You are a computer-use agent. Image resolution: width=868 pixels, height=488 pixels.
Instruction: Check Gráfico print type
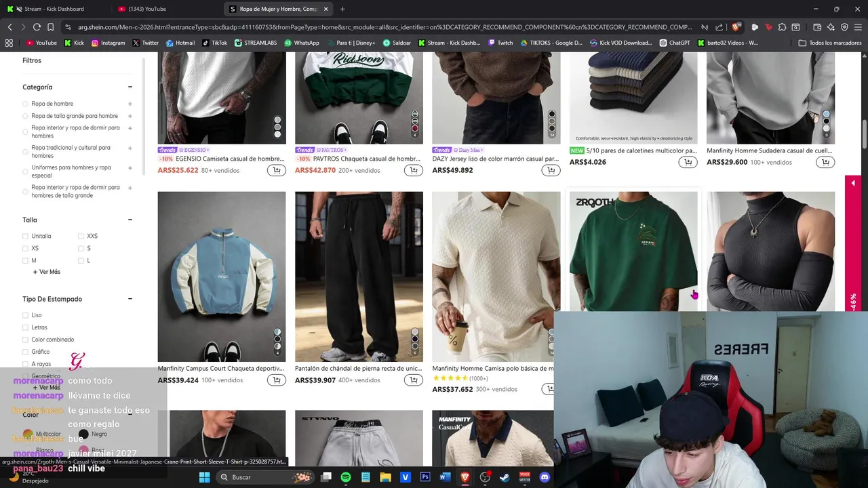(x=26, y=352)
